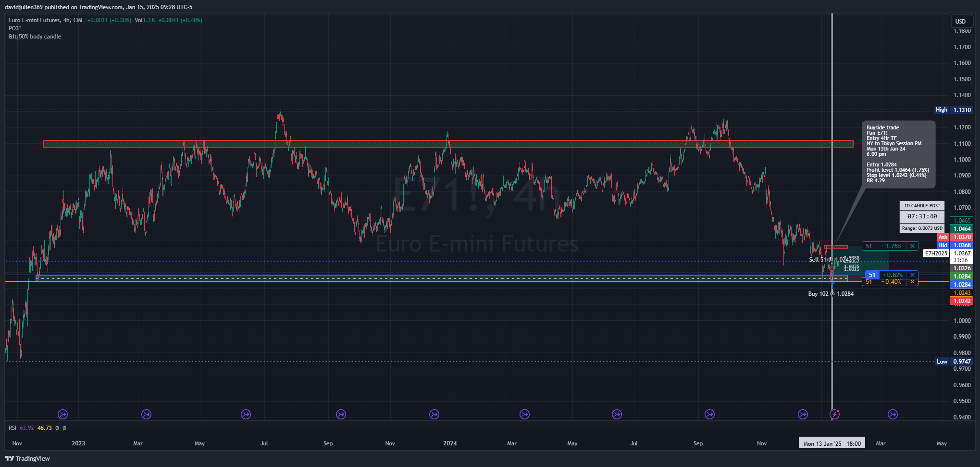Click the green-outlined 1.0465 price tag
Image resolution: width=980 pixels, height=467 pixels.
click(962, 221)
